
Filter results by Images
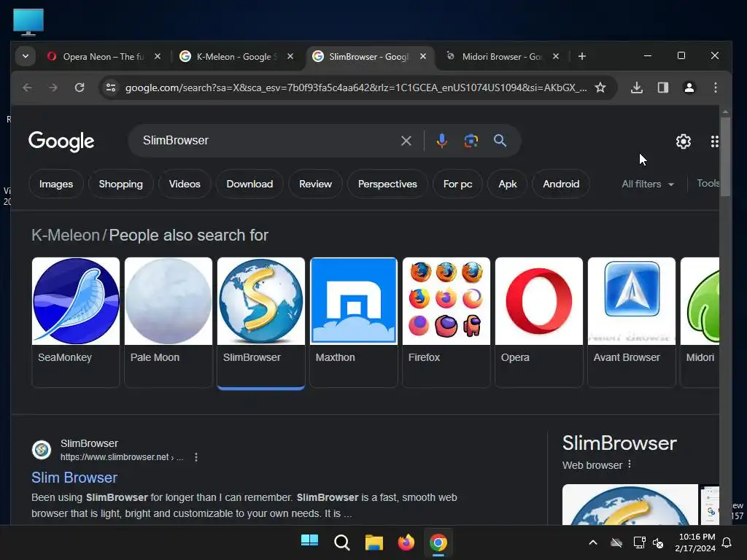click(x=56, y=184)
